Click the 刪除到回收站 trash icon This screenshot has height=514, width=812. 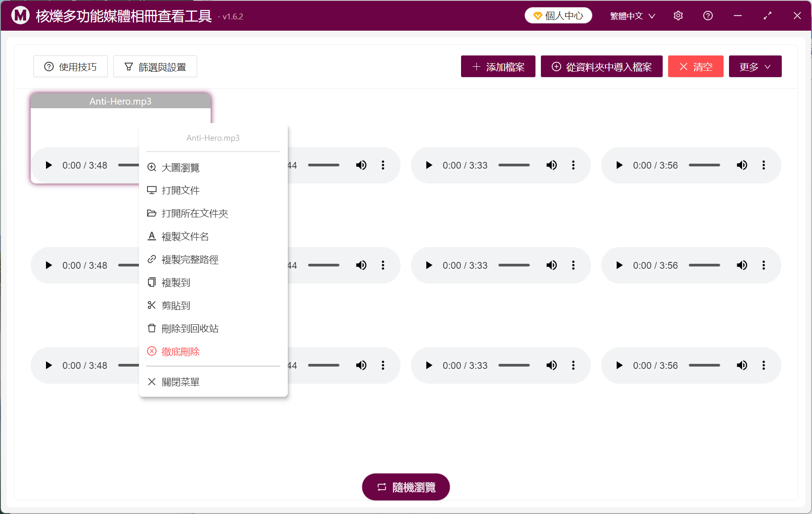pos(152,328)
